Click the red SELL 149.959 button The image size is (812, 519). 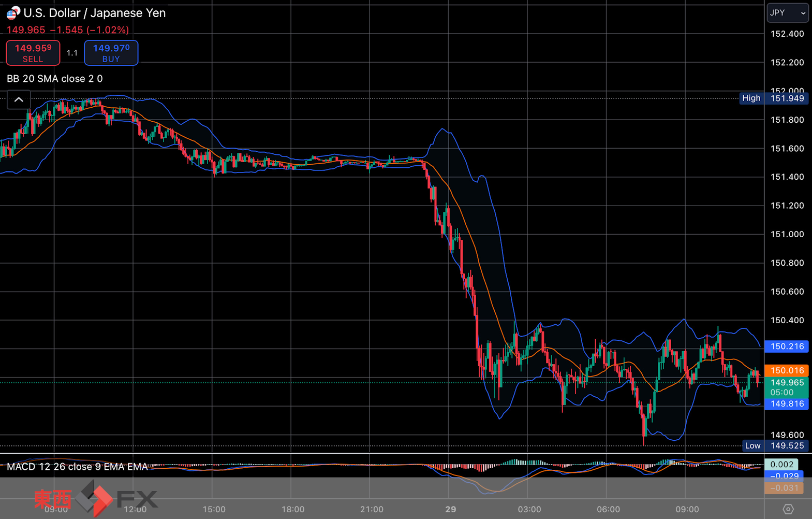coord(33,53)
